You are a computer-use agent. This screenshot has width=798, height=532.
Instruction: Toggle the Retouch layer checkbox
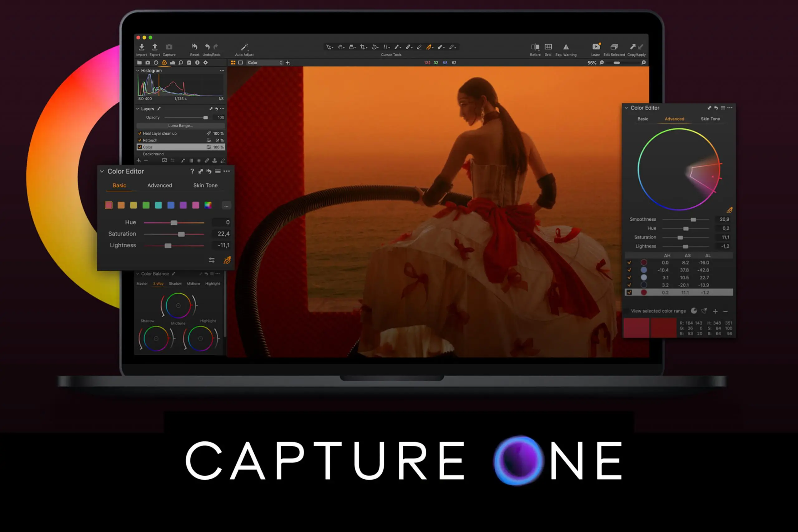140,140
